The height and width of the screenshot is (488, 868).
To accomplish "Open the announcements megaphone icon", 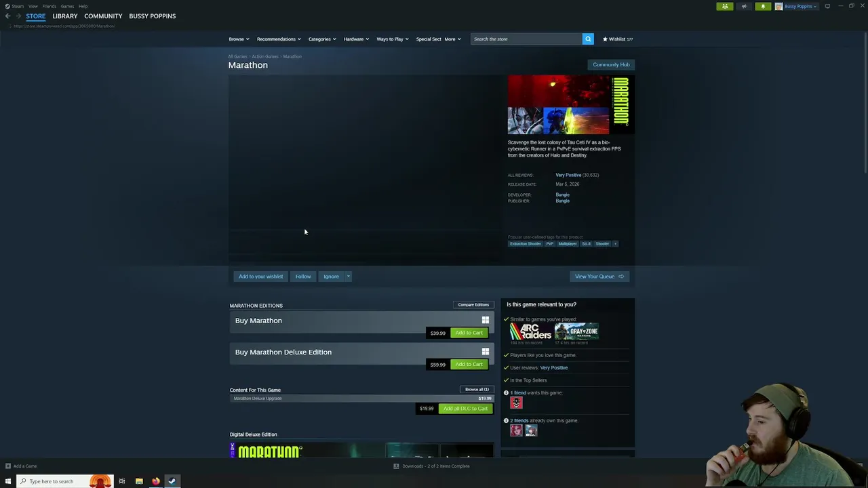I will point(744,6).
